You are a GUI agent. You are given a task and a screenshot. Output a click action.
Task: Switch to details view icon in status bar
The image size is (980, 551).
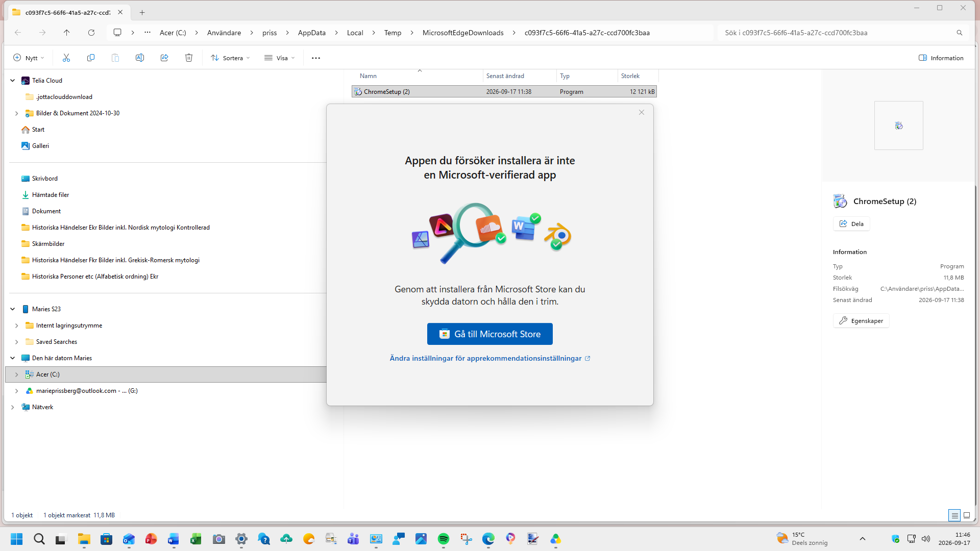click(x=954, y=515)
